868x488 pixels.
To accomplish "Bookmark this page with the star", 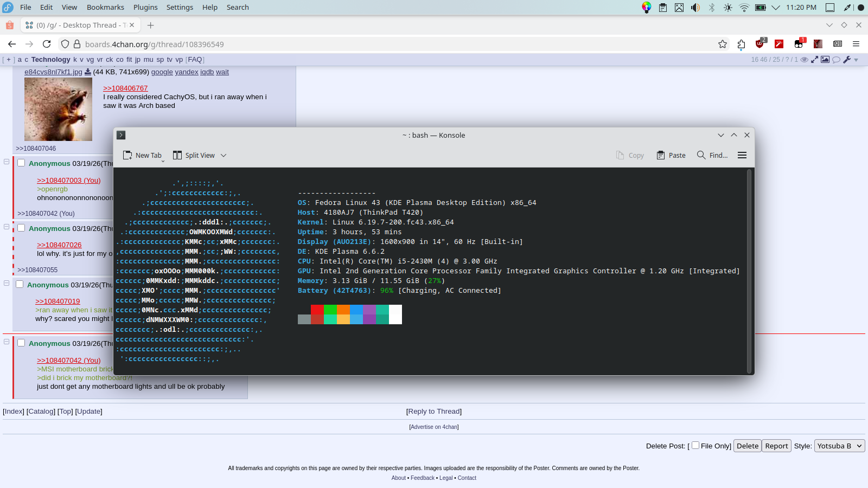I will [723, 44].
